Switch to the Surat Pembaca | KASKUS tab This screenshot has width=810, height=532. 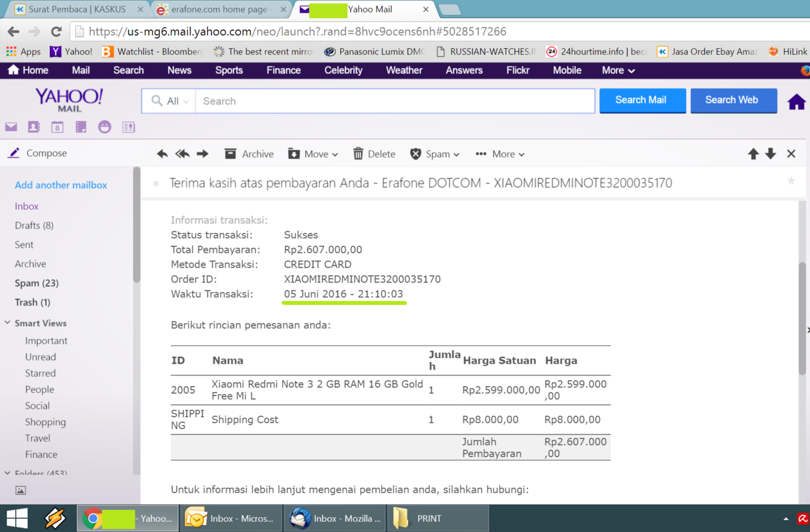click(x=79, y=9)
